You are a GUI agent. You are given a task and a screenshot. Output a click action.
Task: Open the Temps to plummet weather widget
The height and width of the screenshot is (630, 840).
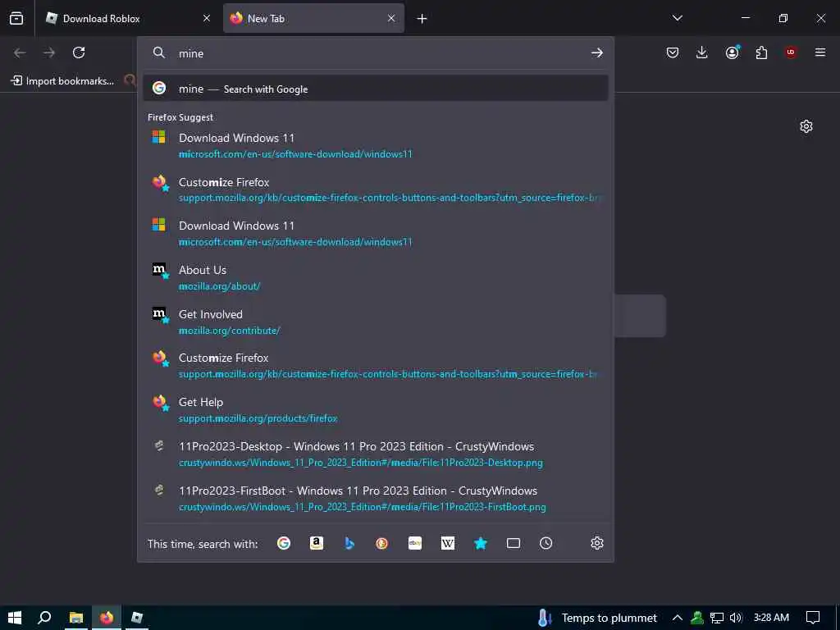pos(597,618)
